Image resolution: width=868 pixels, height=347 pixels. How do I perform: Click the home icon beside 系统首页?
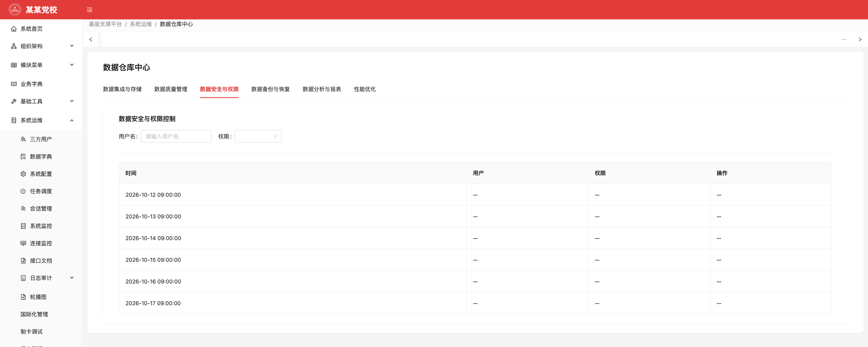(14, 29)
